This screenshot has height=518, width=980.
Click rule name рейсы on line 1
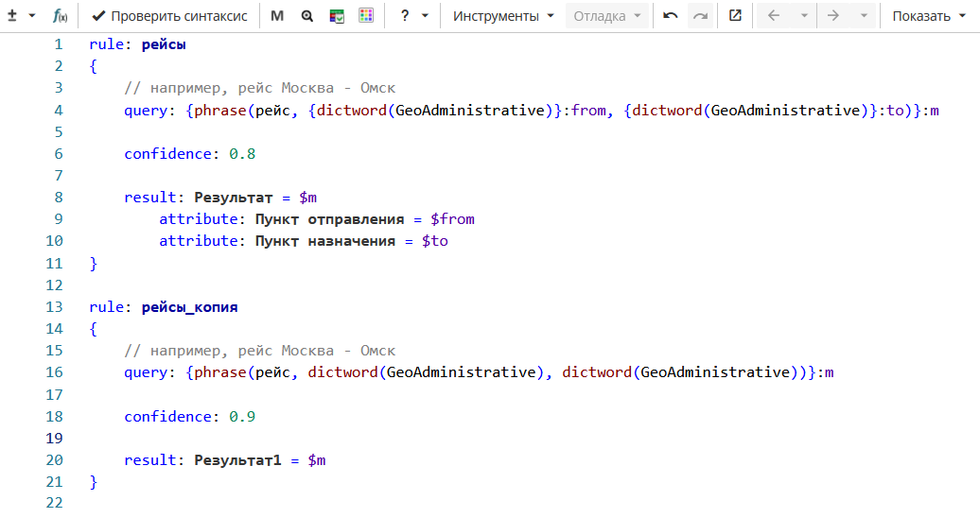[164, 44]
